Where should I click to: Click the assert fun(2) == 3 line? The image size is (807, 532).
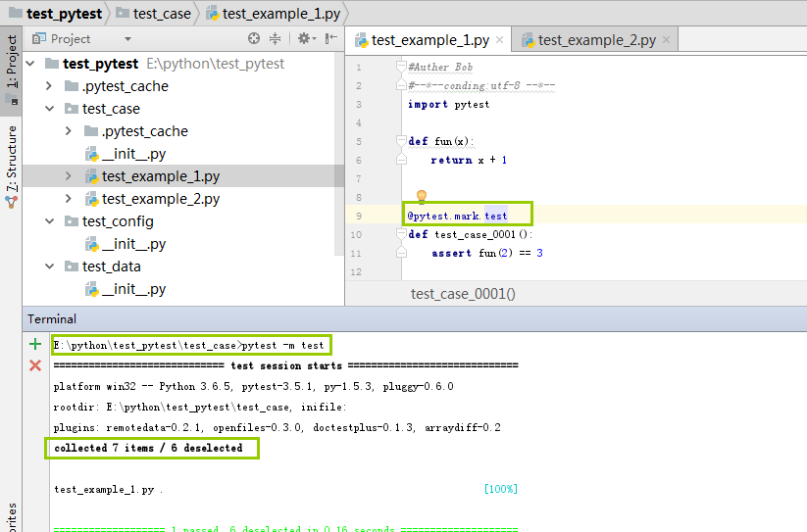click(487, 253)
